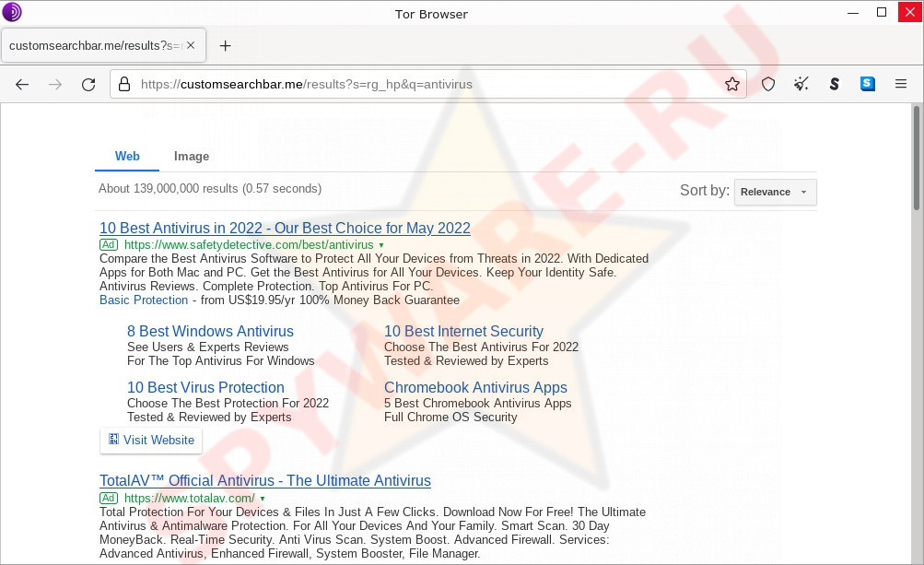Viewport: 924px width, 565px height.
Task: Click the Visit Website icon
Action: click(113, 439)
